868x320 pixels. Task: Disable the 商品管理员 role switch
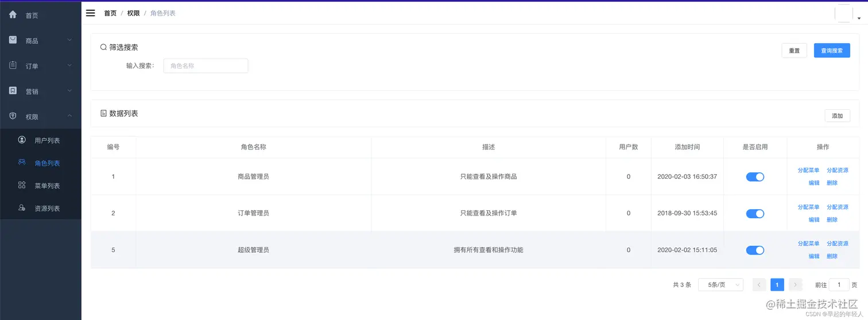click(x=755, y=177)
